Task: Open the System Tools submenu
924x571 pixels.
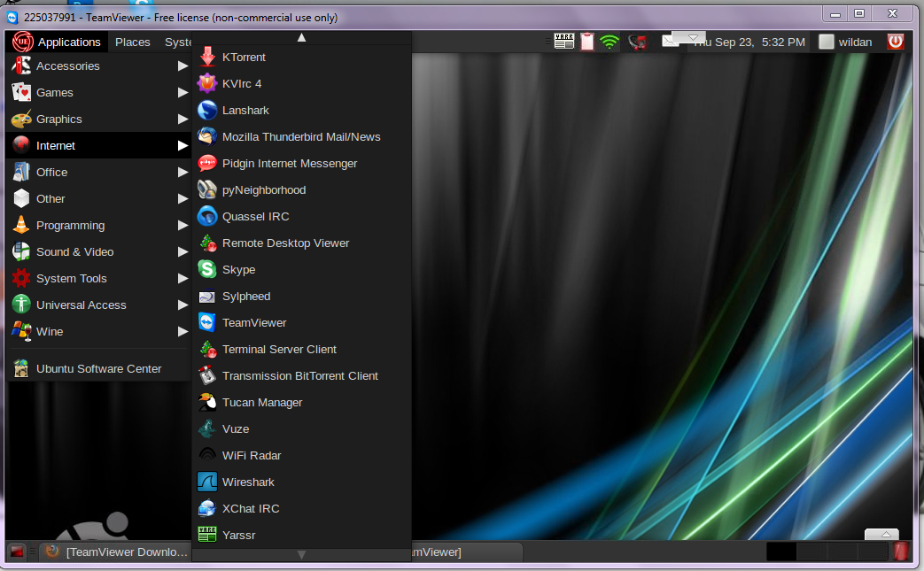Action: coord(98,278)
